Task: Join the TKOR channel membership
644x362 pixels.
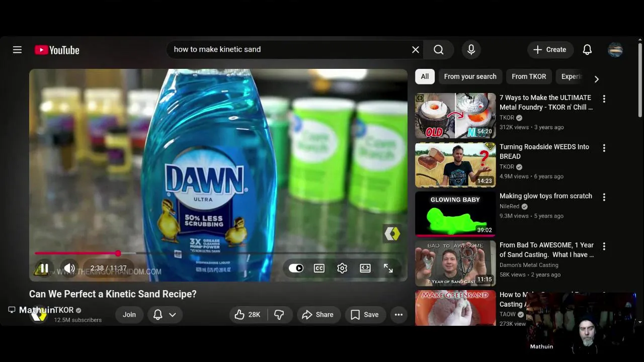Action: 129,315
